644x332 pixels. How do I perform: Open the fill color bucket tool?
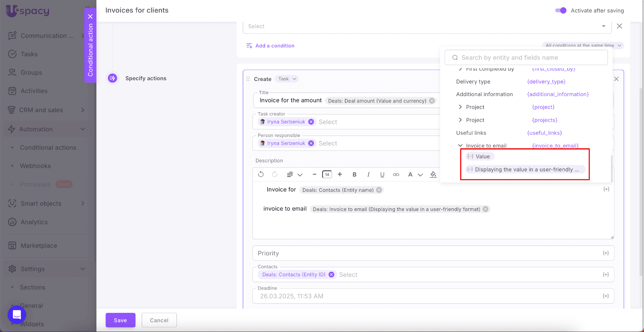tap(433, 174)
